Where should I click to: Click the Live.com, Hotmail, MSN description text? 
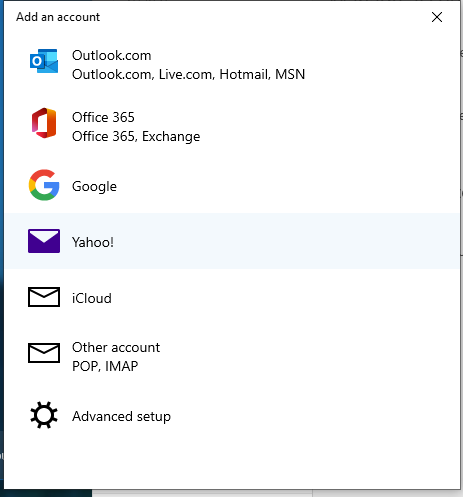(232, 74)
